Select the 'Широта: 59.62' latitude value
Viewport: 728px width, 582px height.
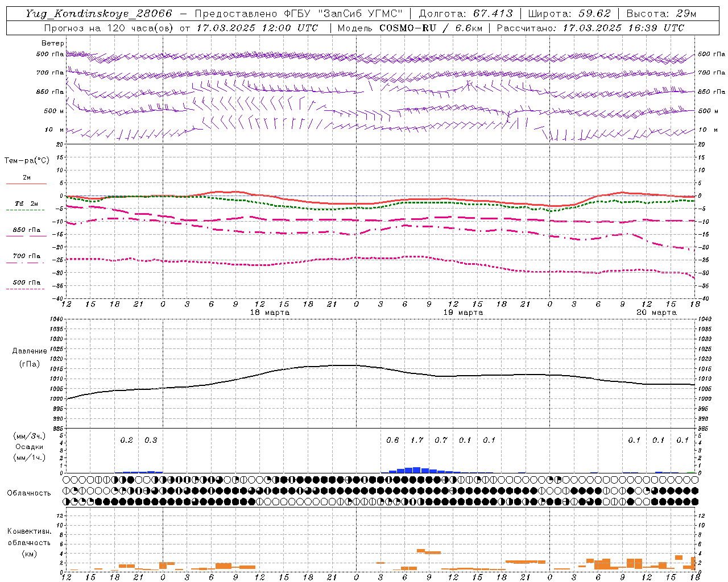[569, 14]
